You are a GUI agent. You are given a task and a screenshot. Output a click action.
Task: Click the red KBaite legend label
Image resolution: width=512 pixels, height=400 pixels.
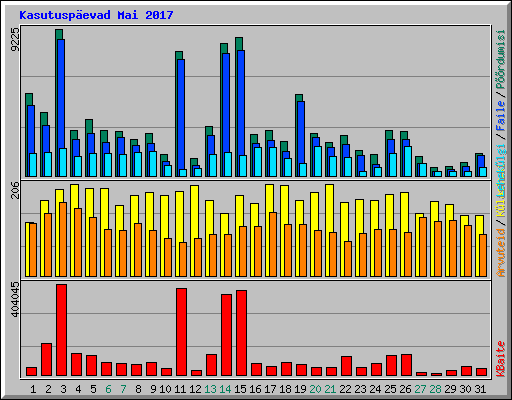501,359
